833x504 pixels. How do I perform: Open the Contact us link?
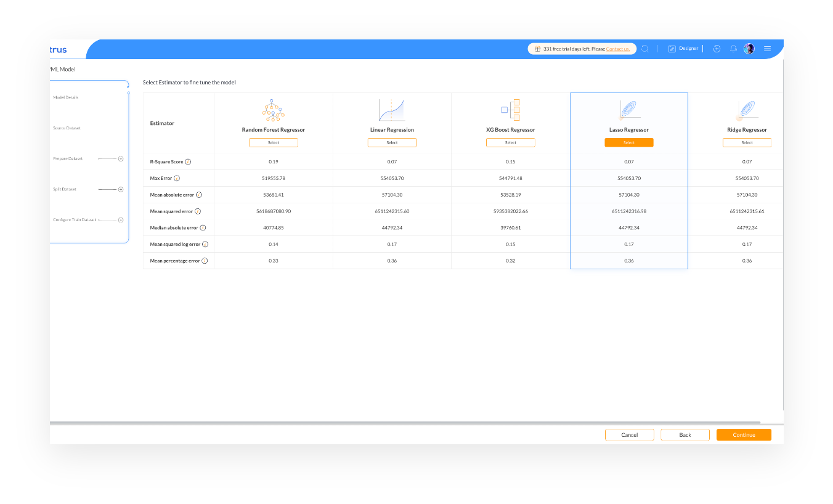click(617, 49)
